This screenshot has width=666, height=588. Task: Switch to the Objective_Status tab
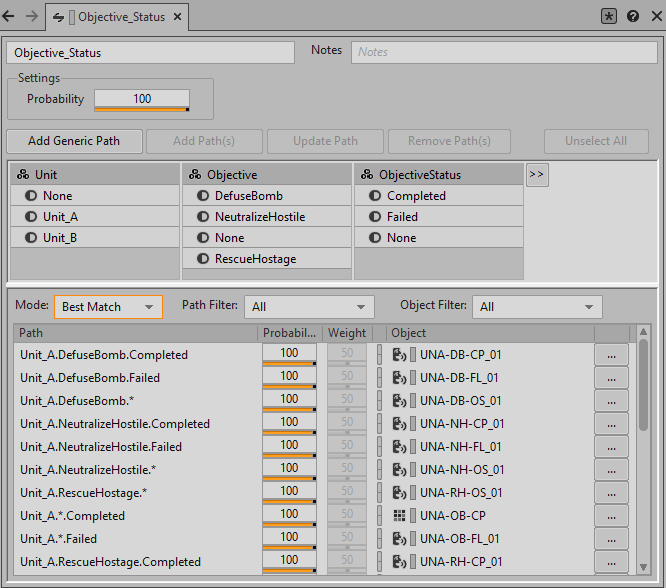tap(115, 17)
